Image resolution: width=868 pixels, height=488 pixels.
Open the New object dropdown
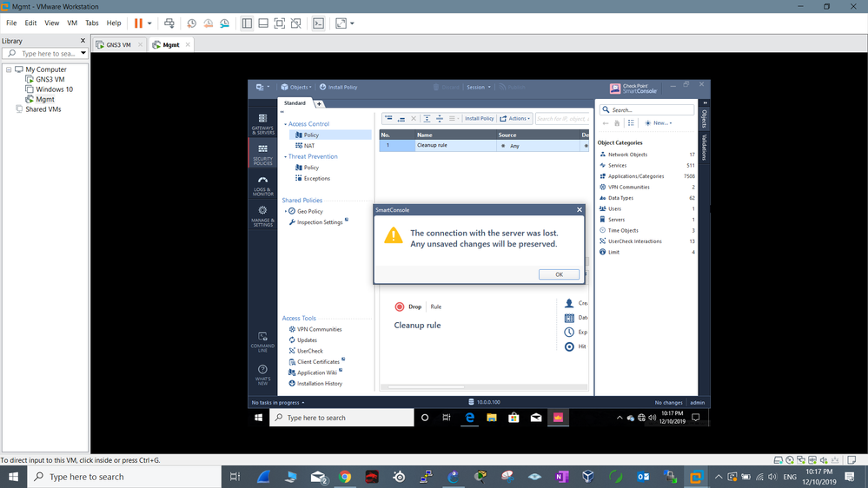pyautogui.click(x=659, y=122)
